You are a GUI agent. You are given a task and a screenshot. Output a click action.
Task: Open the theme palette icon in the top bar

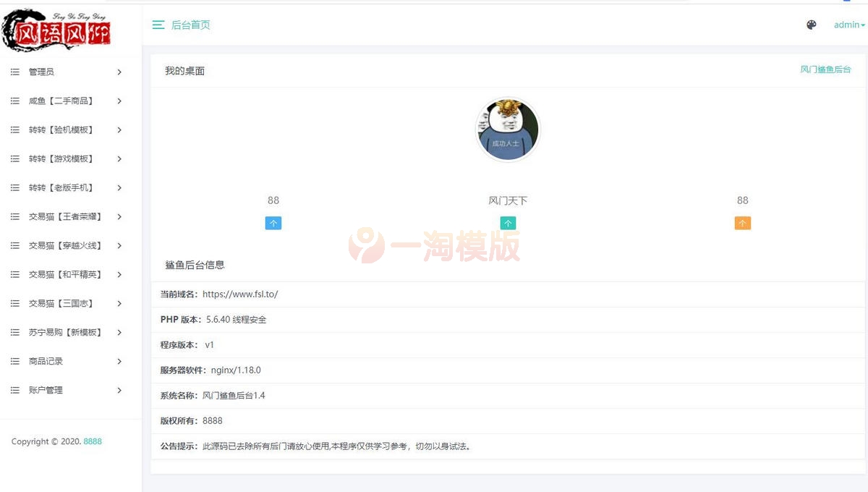pos(811,25)
